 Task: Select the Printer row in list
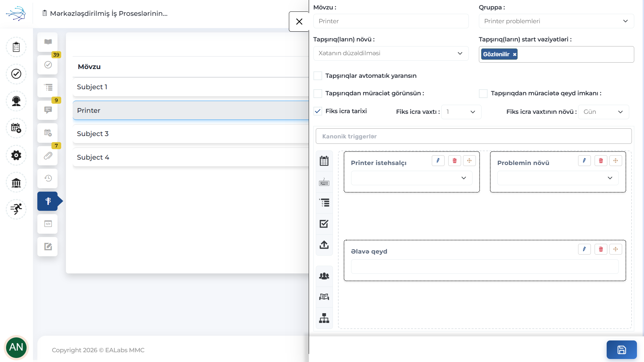pyautogui.click(x=191, y=110)
